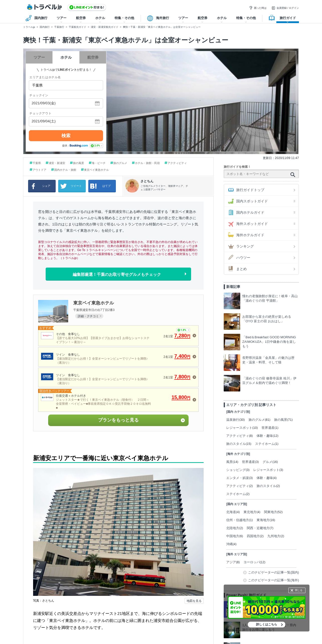Image resolution: width=322 pixels, height=644 pixels.
Task: Tweet with Twitter ツイート button
Action: tap(72, 186)
